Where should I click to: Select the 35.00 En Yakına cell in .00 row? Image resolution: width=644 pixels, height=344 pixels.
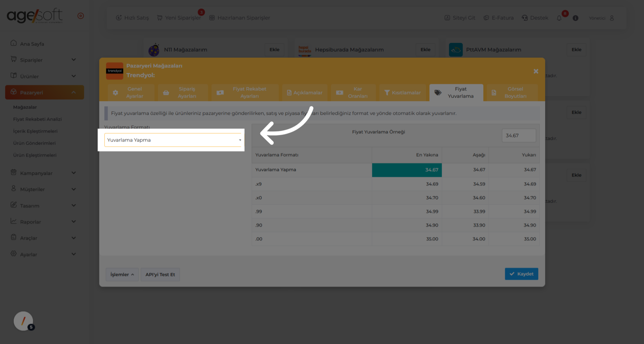(407, 239)
